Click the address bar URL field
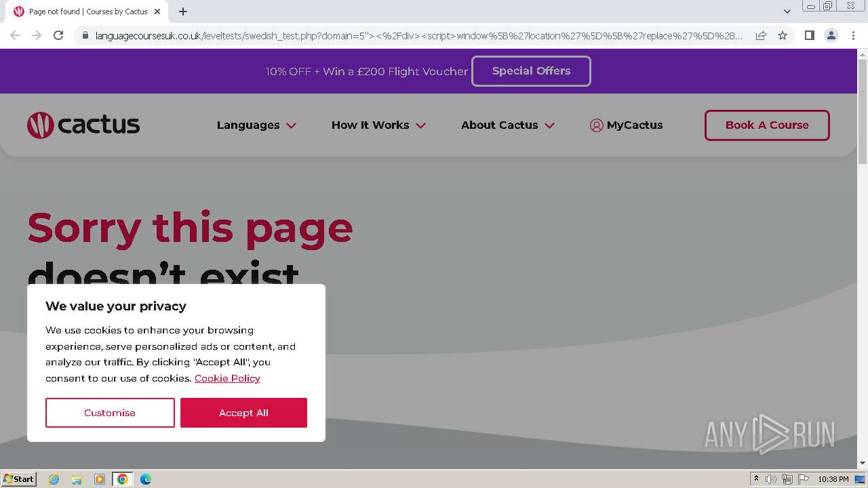Image resolution: width=868 pixels, height=488 pixels. pyautogui.click(x=419, y=35)
